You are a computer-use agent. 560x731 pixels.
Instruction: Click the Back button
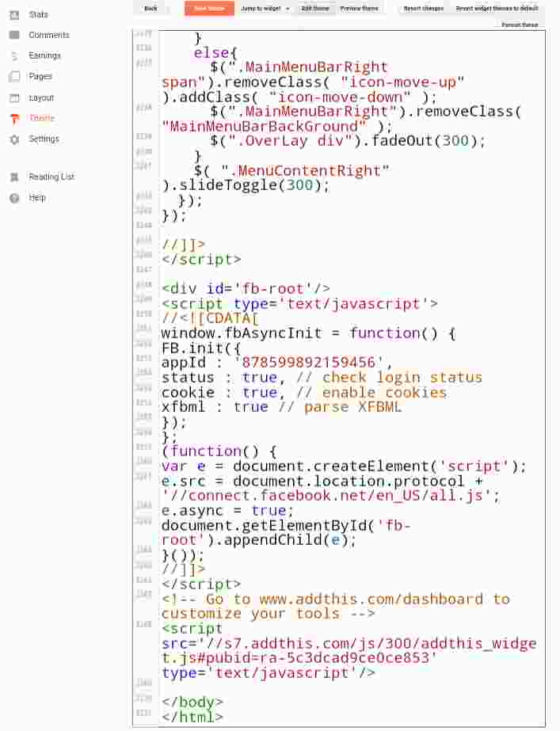pos(150,9)
